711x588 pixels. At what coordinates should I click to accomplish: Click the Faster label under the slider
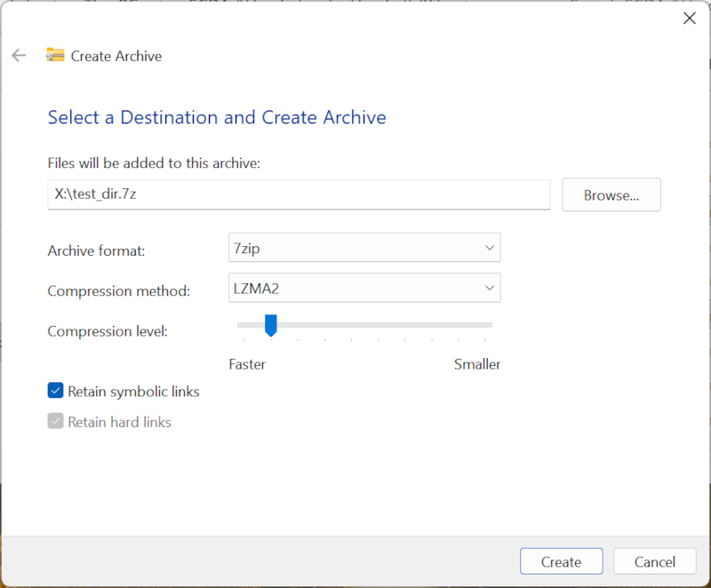(247, 364)
